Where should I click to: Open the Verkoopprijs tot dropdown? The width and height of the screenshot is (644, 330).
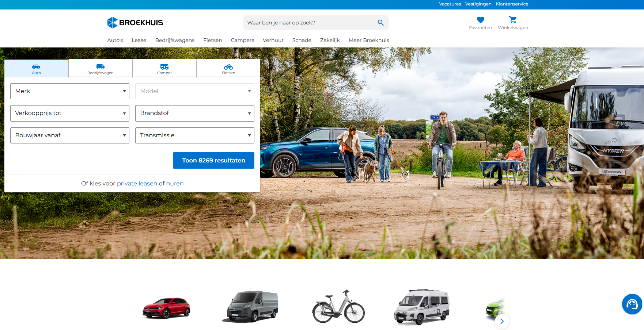pos(70,113)
